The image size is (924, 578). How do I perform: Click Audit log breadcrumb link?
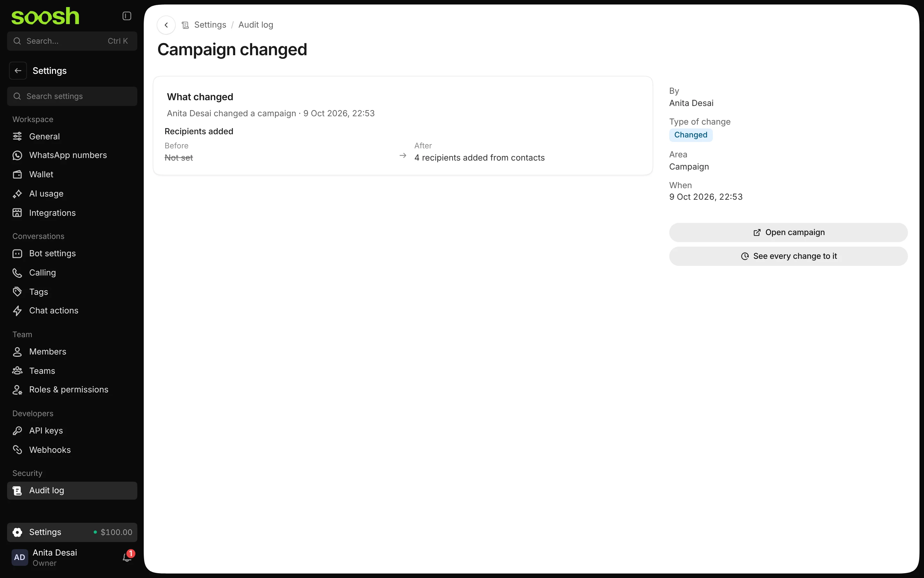click(256, 25)
